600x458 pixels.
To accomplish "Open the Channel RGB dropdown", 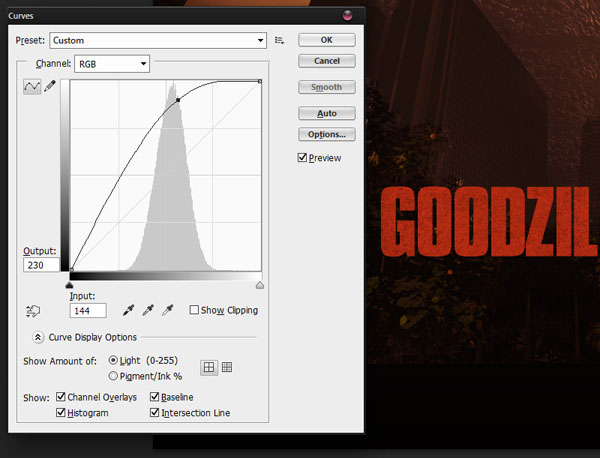I will click(x=112, y=64).
